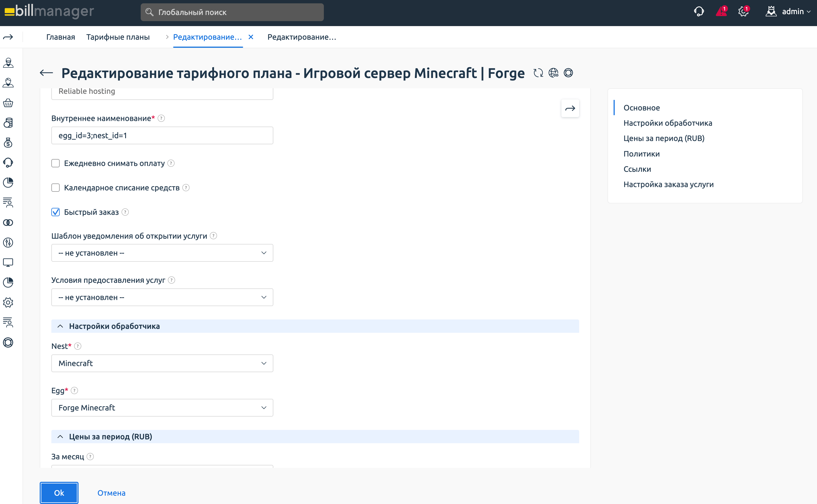
Task: Open the Nest dropdown showing Minecraft
Action: pos(162,363)
